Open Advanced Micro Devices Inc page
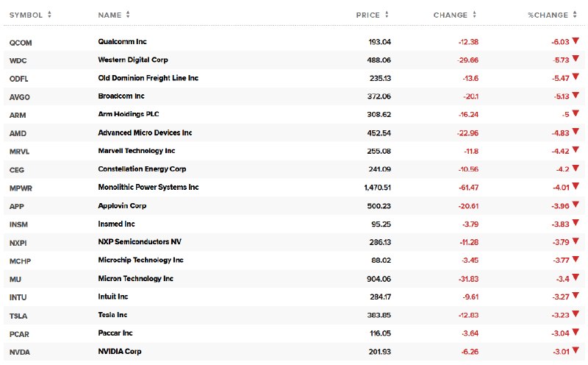Image resolution: width=588 pixels, height=365 pixels. pos(145,132)
